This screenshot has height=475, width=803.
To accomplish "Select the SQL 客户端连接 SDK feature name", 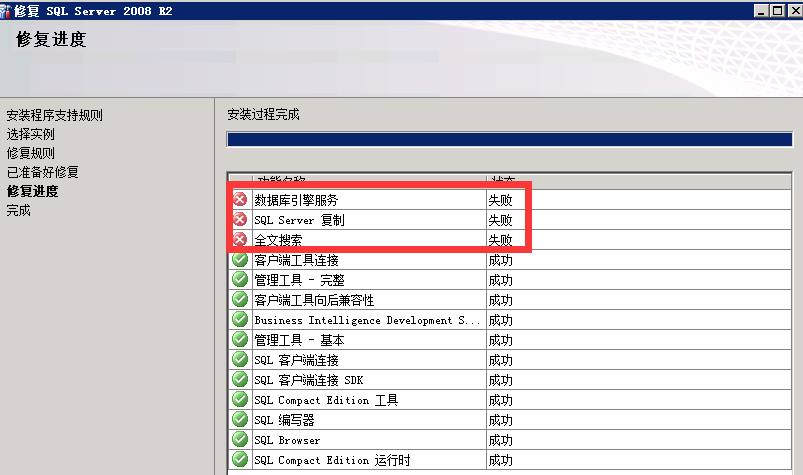I will tap(308, 380).
